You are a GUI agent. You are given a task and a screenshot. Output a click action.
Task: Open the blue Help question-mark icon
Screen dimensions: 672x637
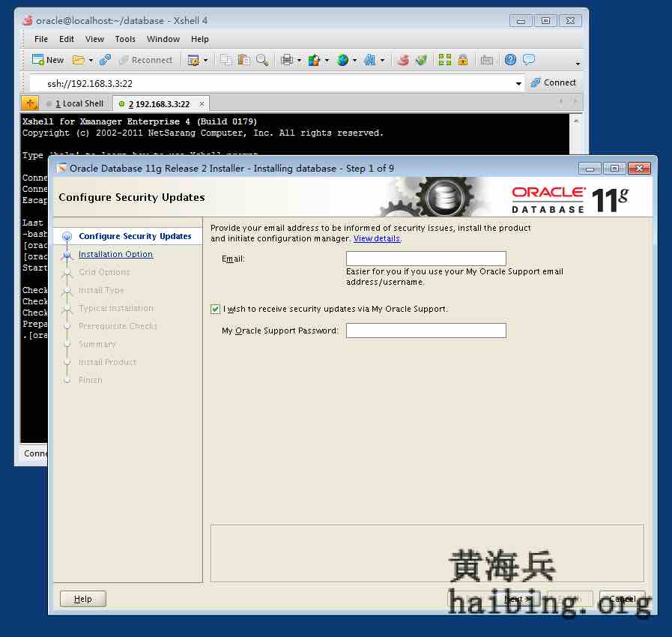click(510, 60)
